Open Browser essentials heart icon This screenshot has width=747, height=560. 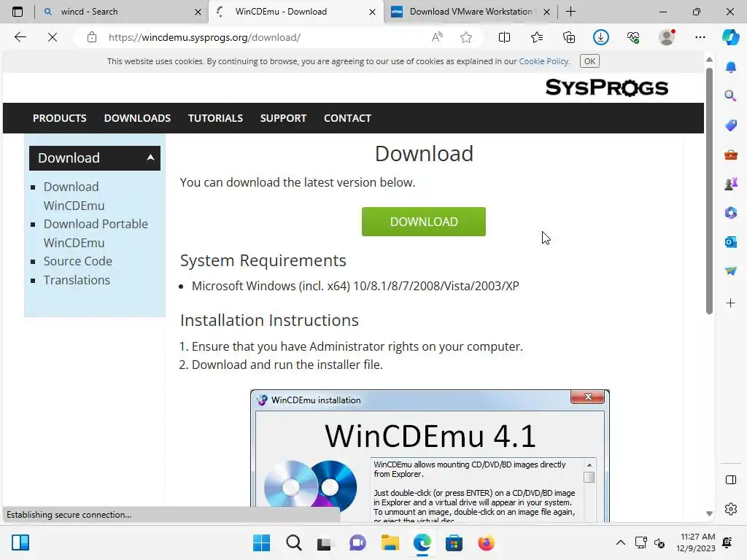point(633,37)
